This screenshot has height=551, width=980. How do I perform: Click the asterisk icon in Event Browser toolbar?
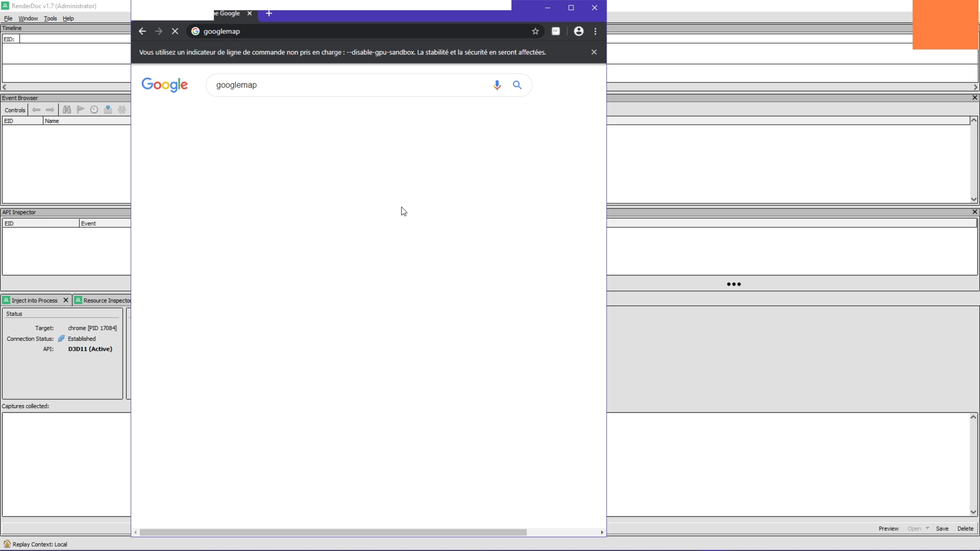click(122, 110)
